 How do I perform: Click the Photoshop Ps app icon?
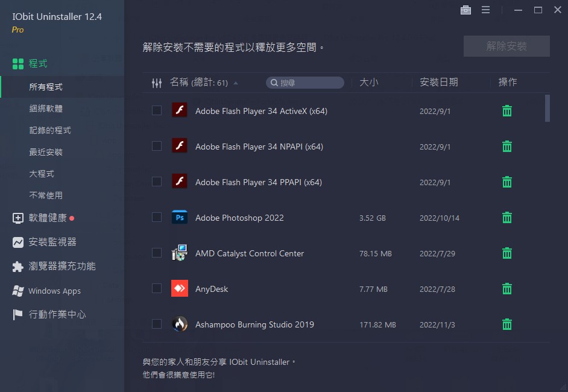tap(180, 217)
